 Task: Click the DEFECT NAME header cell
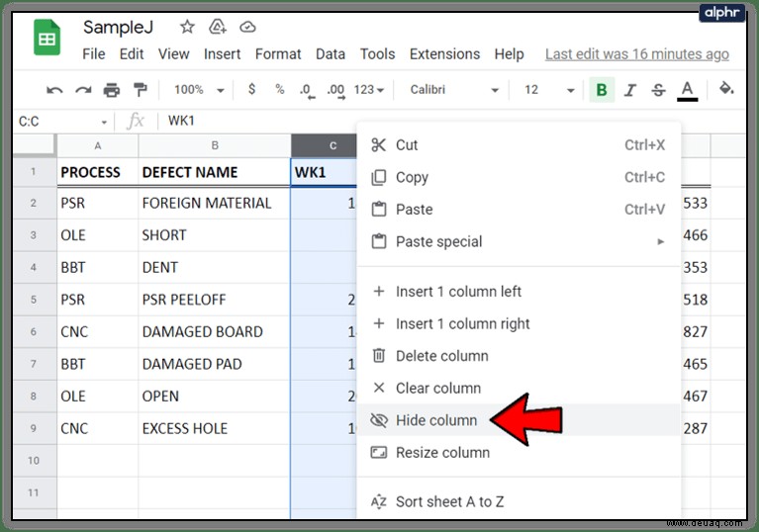[215, 172]
